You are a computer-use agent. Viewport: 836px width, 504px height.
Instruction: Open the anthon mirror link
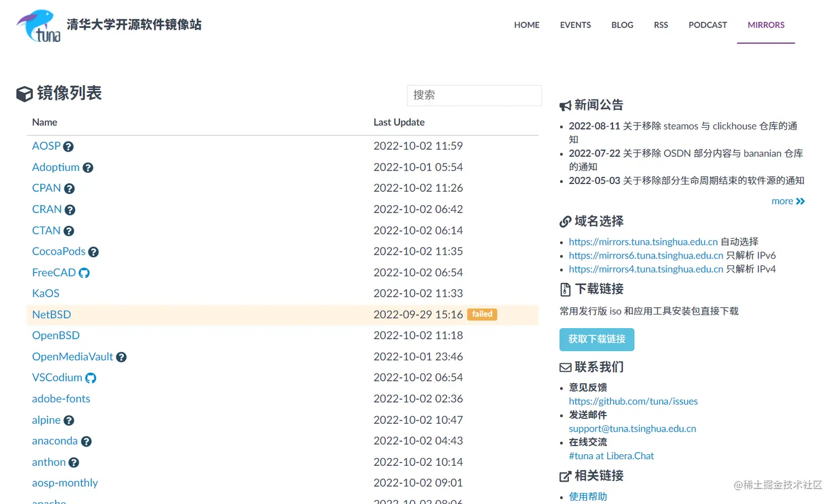click(49, 461)
